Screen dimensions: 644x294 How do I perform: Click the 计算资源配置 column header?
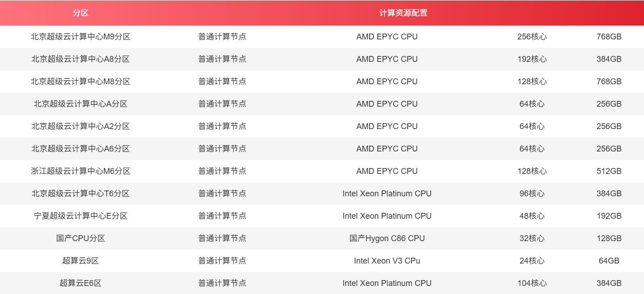403,13
